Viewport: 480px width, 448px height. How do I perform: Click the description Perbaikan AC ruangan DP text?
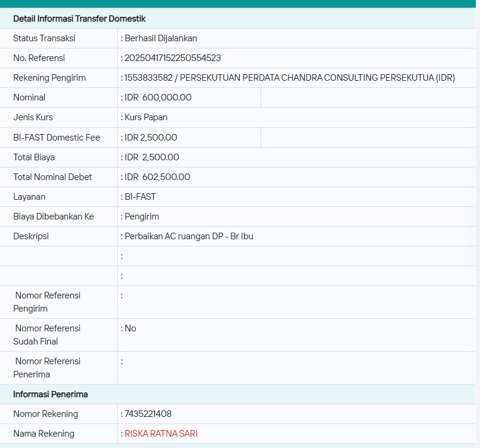188,236
